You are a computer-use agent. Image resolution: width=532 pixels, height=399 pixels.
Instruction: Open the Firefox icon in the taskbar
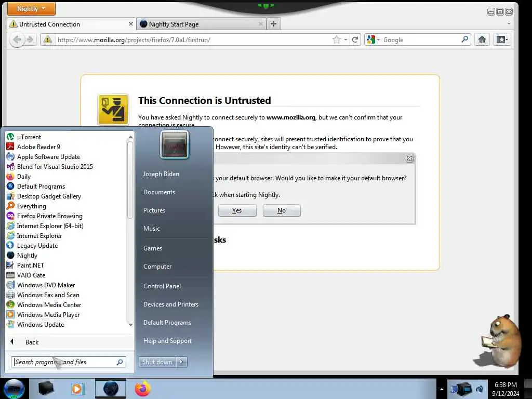pyautogui.click(x=143, y=389)
